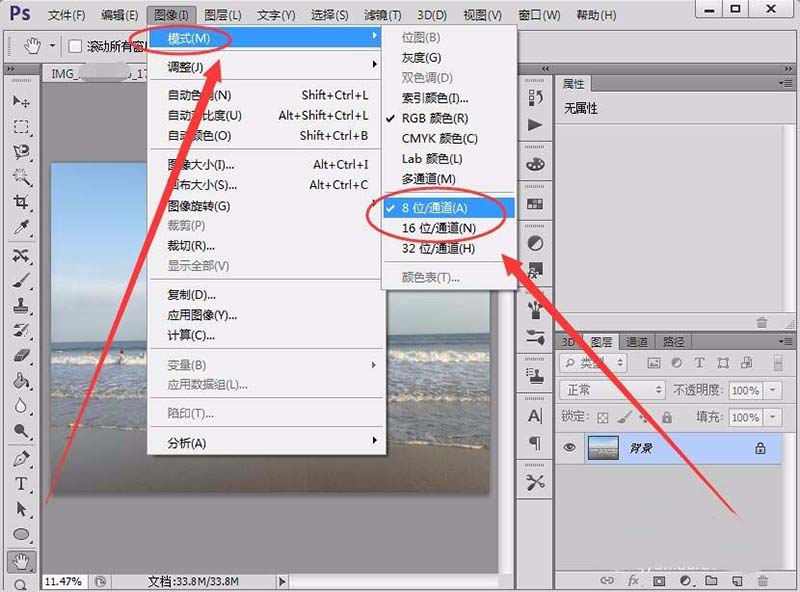
Task: Open the 不透明度 opacity dropdown
Action: (773, 388)
